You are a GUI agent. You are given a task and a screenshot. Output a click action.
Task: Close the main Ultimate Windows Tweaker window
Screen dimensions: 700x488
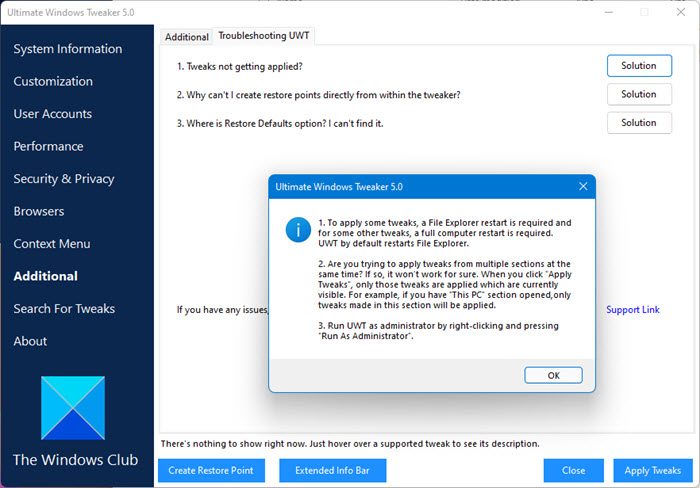681,12
